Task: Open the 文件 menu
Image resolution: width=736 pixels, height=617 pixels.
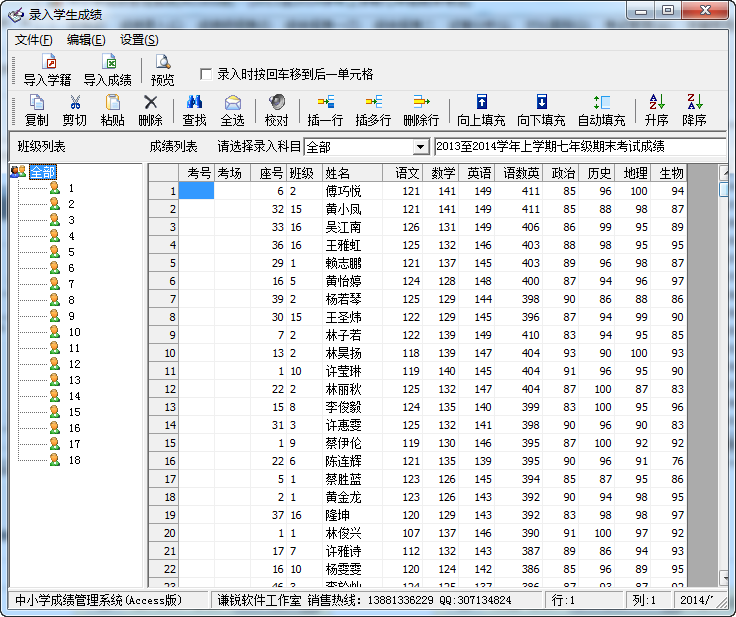Action: coord(33,40)
